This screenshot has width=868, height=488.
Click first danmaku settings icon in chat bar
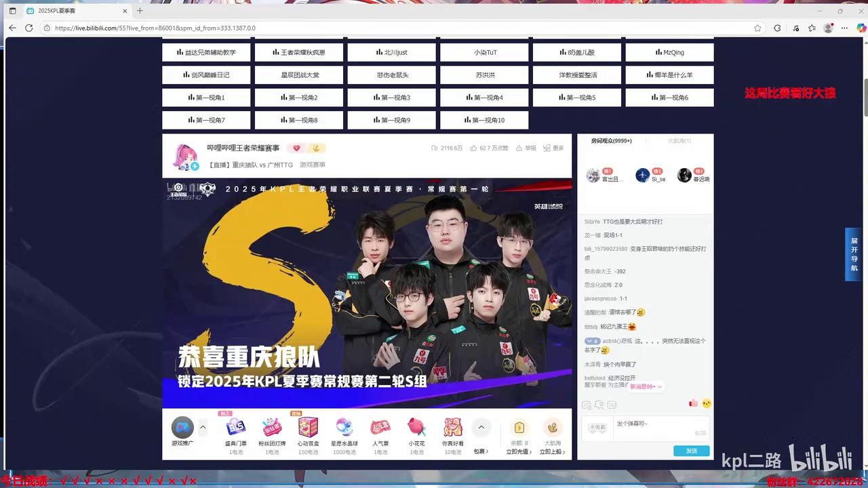587,405
